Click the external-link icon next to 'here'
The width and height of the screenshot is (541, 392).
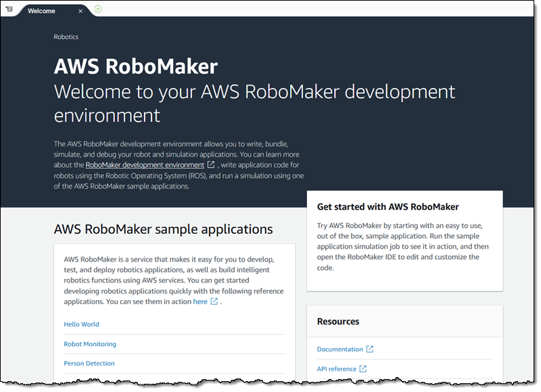pyautogui.click(x=214, y=301)
